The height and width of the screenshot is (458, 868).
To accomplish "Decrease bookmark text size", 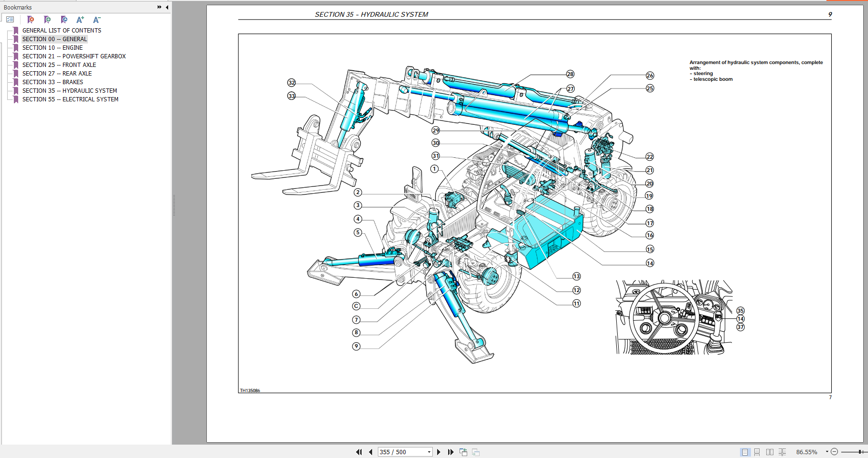I will 96,20.
